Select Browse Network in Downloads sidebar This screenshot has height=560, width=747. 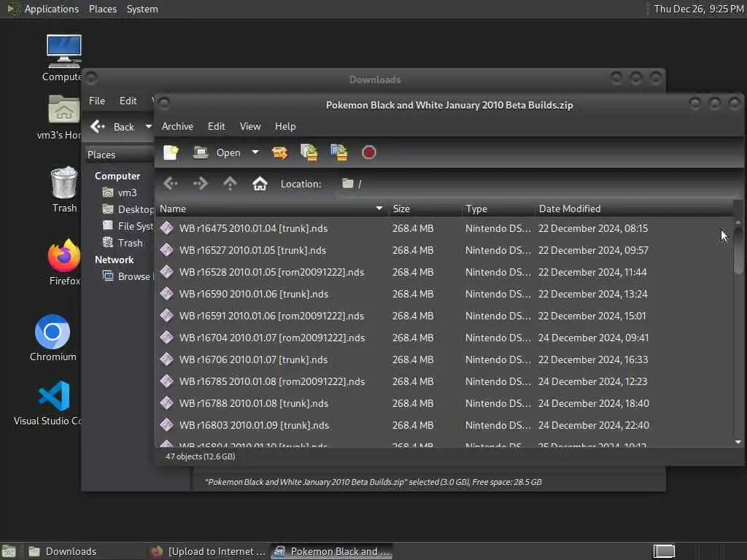click(128, 276)
